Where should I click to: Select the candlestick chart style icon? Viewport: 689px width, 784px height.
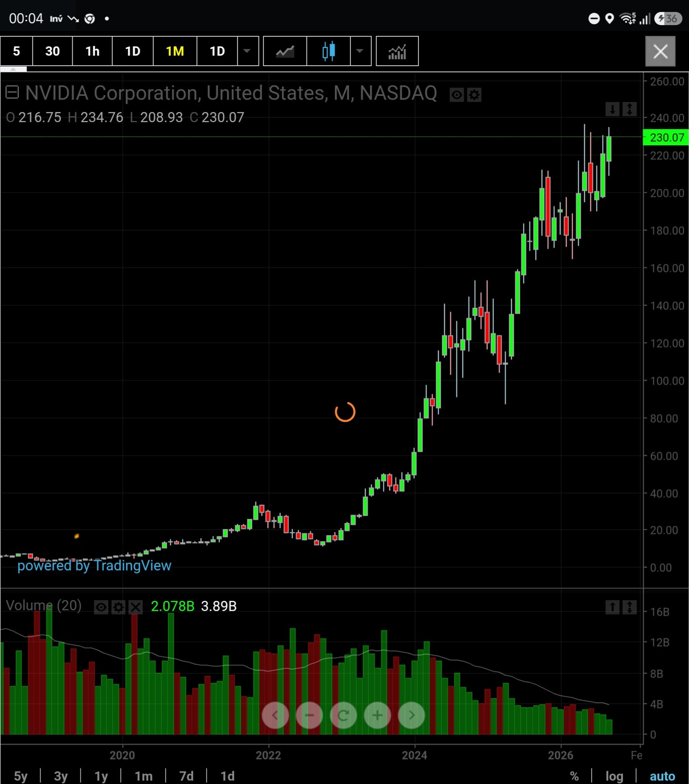[x=329, y=51]
